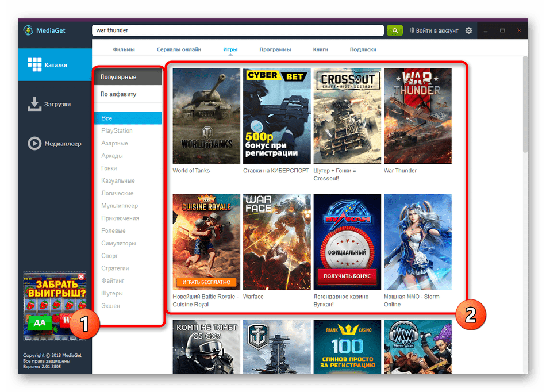Click inside the war thunder search field

238,30
